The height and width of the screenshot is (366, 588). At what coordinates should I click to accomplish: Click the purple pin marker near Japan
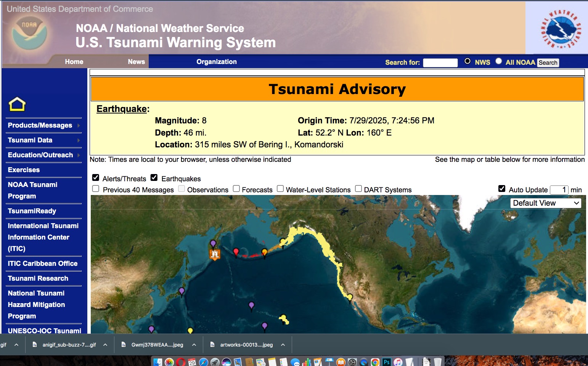182,291
